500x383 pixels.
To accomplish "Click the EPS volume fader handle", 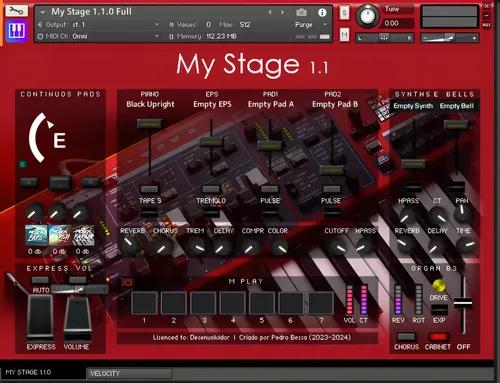I will click(211, 142).
